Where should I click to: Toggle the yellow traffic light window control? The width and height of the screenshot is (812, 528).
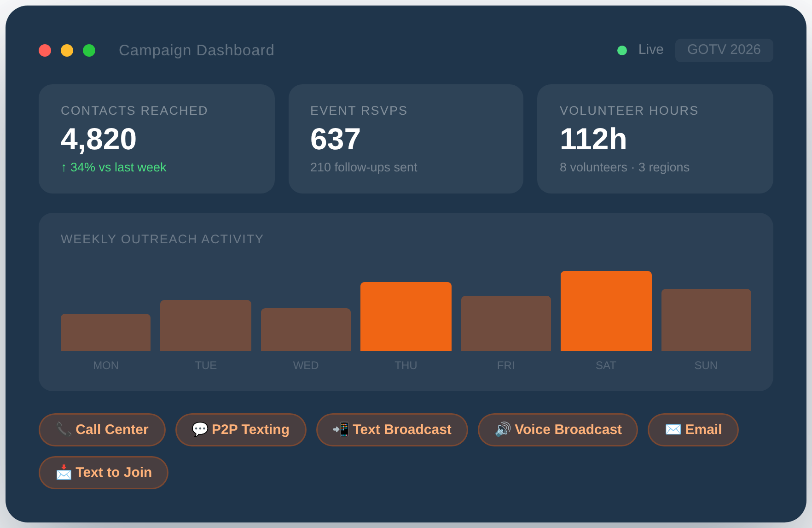(67, 50)
